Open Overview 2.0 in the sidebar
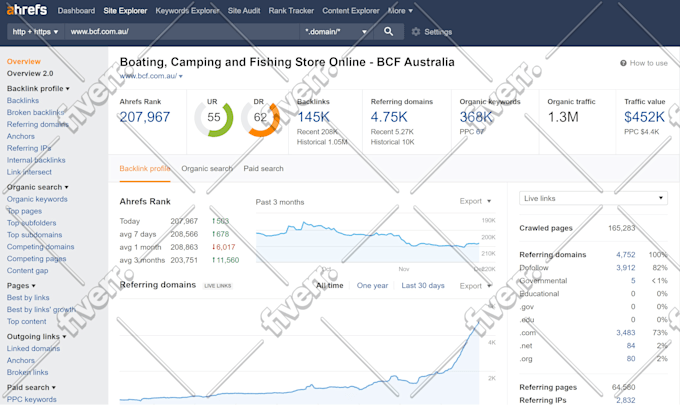 click(x=30, y=73)
